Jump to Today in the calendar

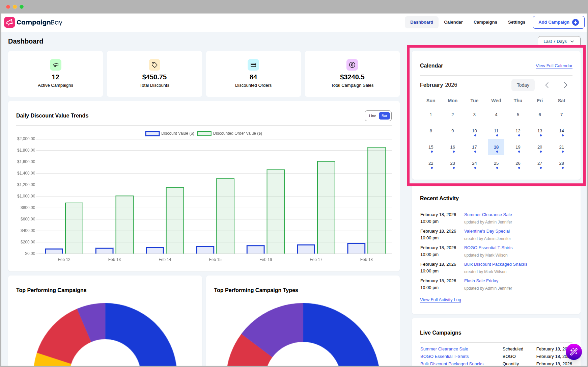coord(523,85)
